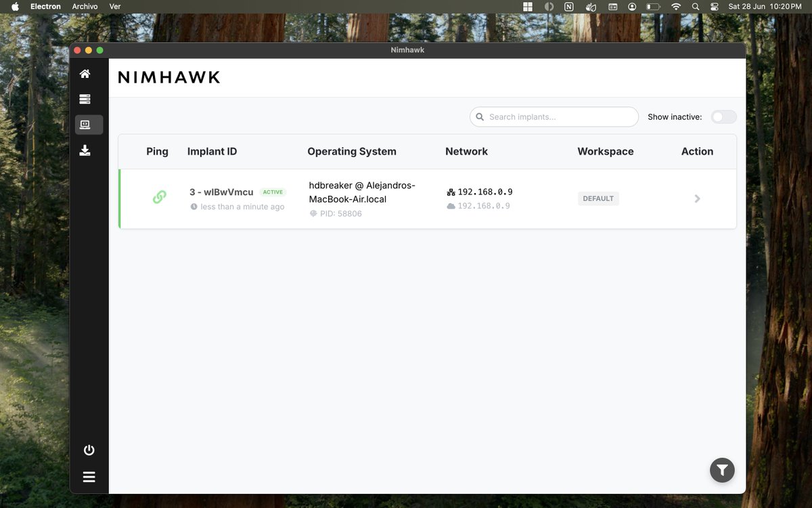Click the Network column header
This screenshot has width=812, height=508.
pos(466,152)
